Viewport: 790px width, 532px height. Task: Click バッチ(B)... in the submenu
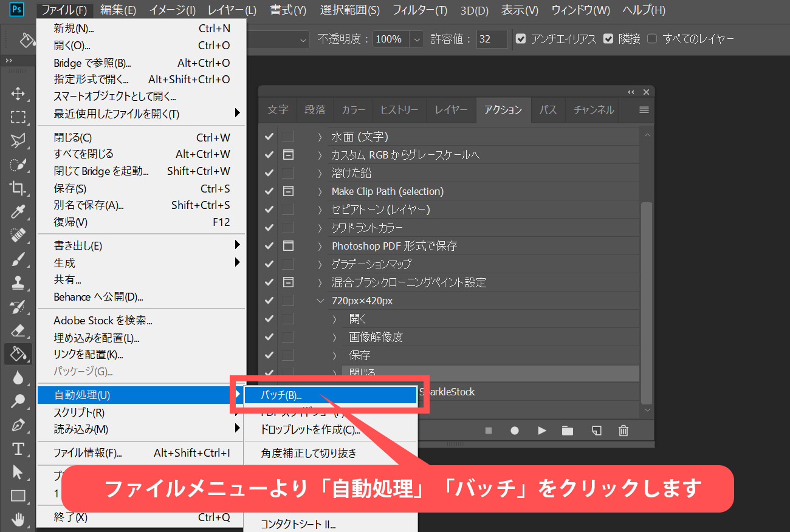331,395
